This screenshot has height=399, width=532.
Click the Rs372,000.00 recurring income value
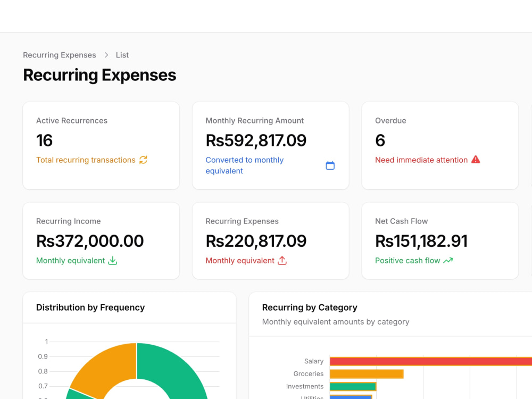click(90, 241)
